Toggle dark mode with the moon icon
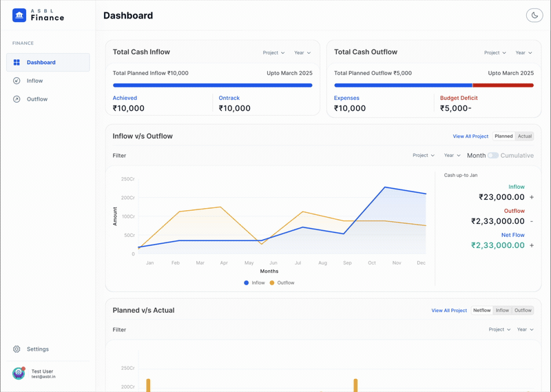 (x=534, y=15)
